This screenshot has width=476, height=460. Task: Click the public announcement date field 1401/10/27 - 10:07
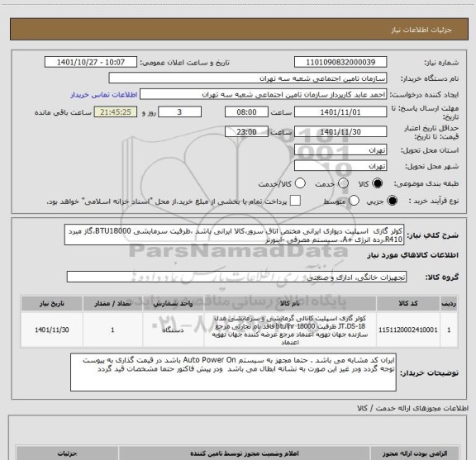pyautogui.click(x=91, y=62)
